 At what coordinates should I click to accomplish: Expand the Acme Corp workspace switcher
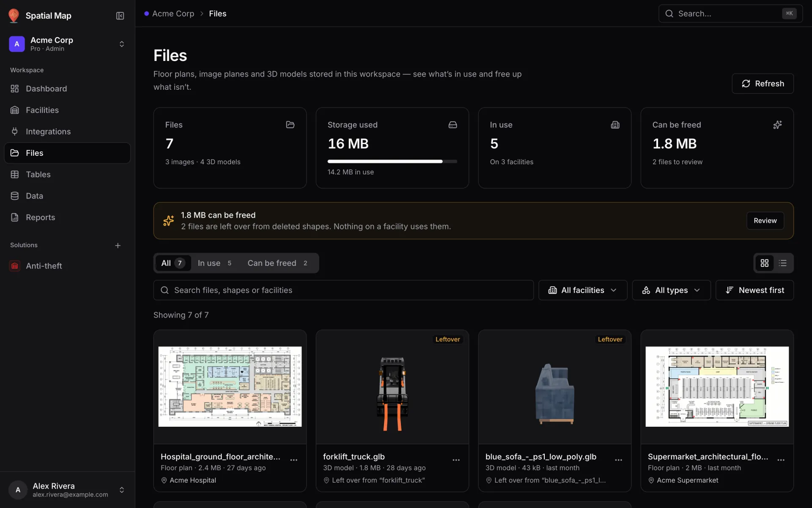click(67, 44)
